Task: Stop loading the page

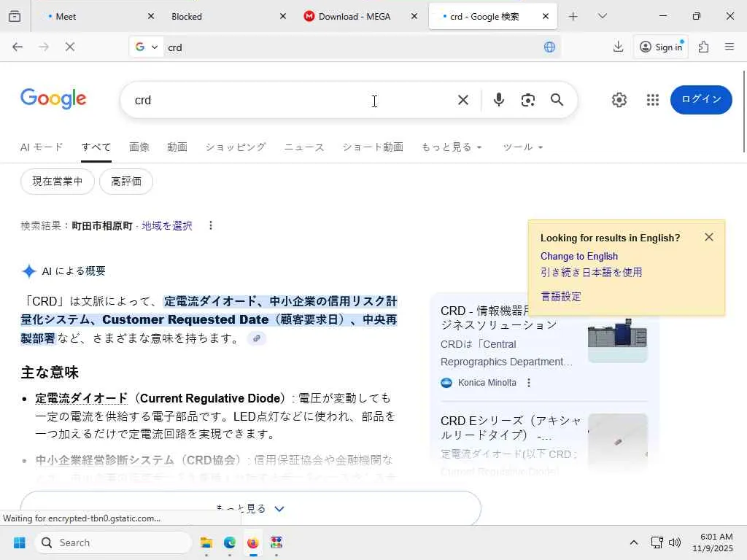Action: (69, 47)
